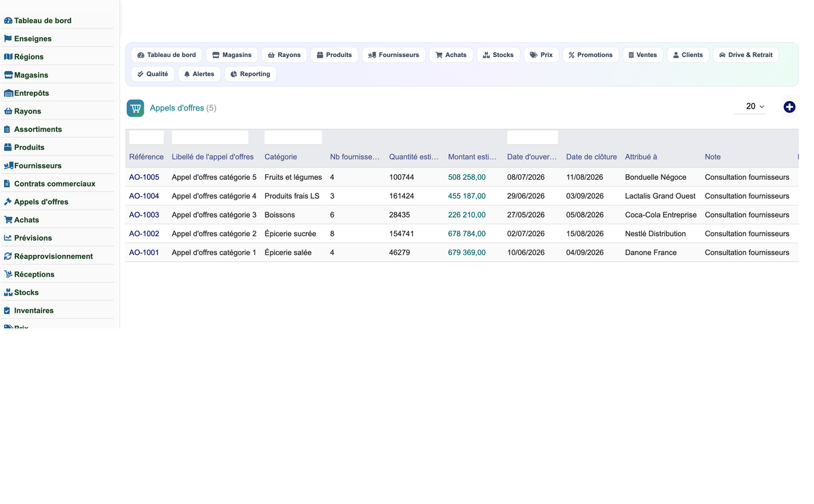814x504 pixels.
Task: Open Entrepôts in the sidebar
Action: 26,93
